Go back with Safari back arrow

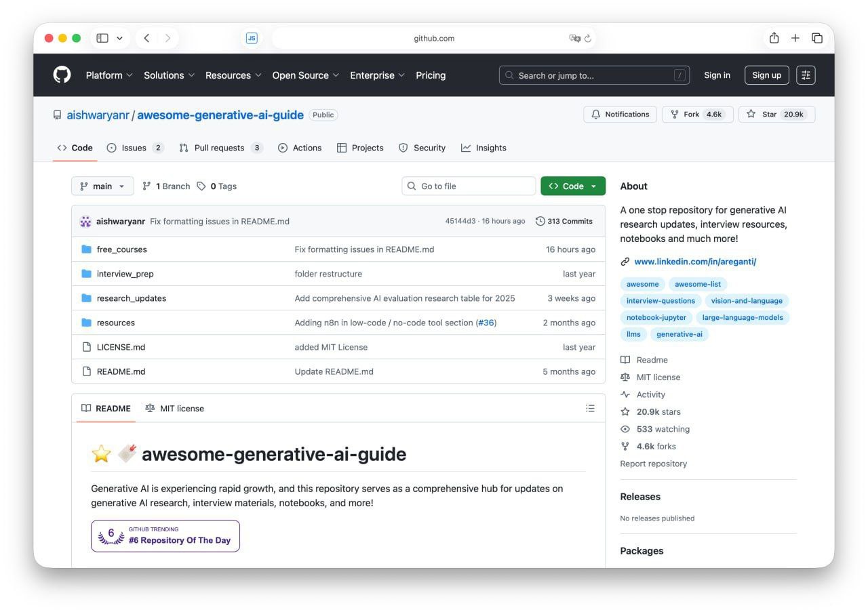[146, 39]
